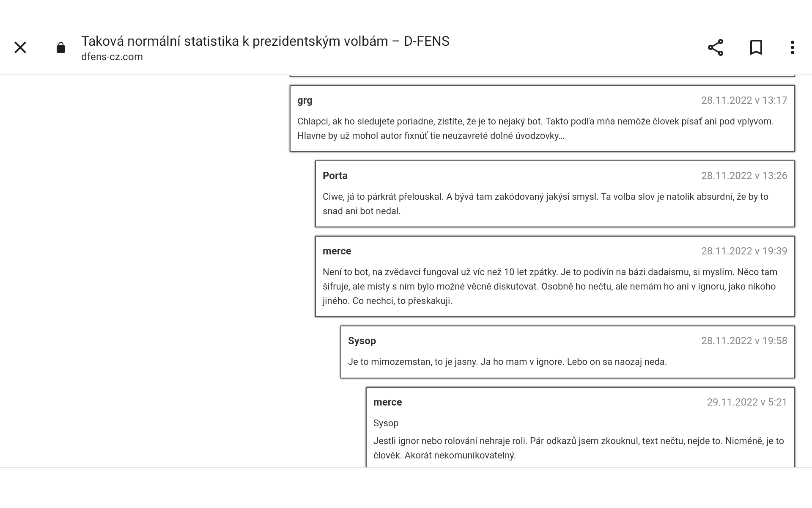
Task: Tap merce name on 19:39 comment
Action: tap(337, 251)
